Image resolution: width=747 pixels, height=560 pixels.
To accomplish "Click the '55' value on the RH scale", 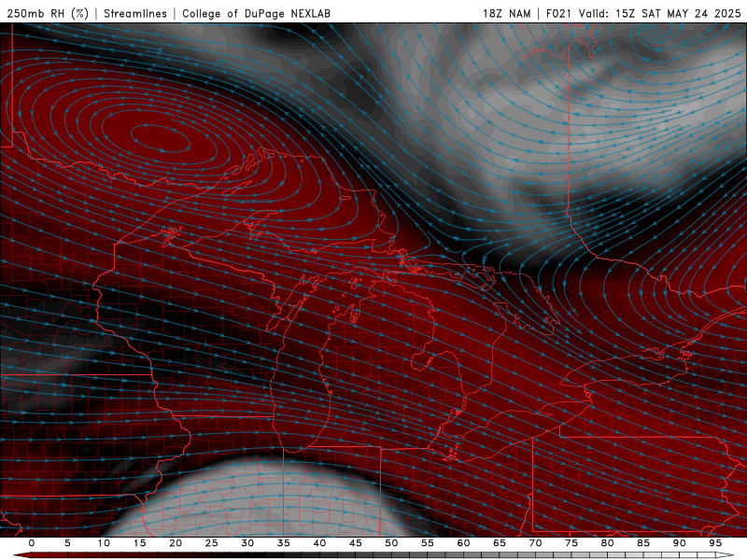I will coord(428,543).
